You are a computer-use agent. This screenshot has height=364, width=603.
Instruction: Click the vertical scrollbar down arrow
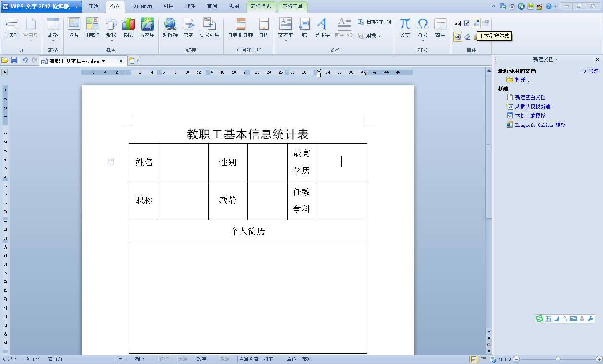coord(489,331)
